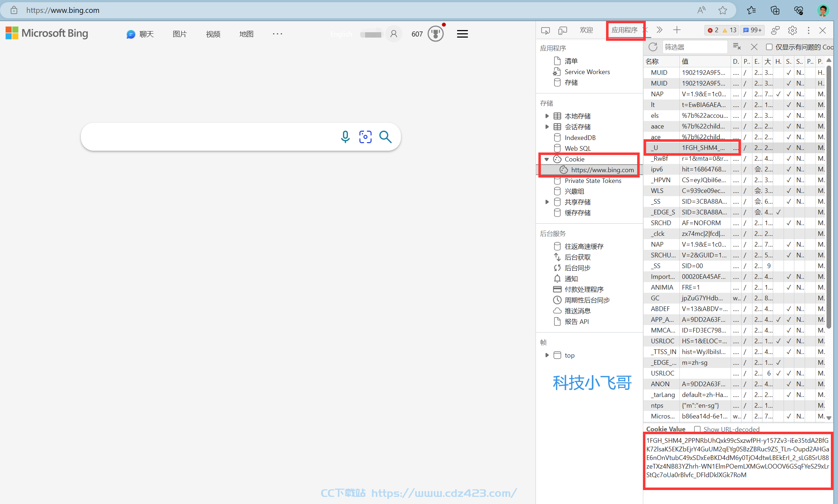838x504 pixels.
Task: Click the cookie table vertical scrollbar
Action: coord(829,196)
